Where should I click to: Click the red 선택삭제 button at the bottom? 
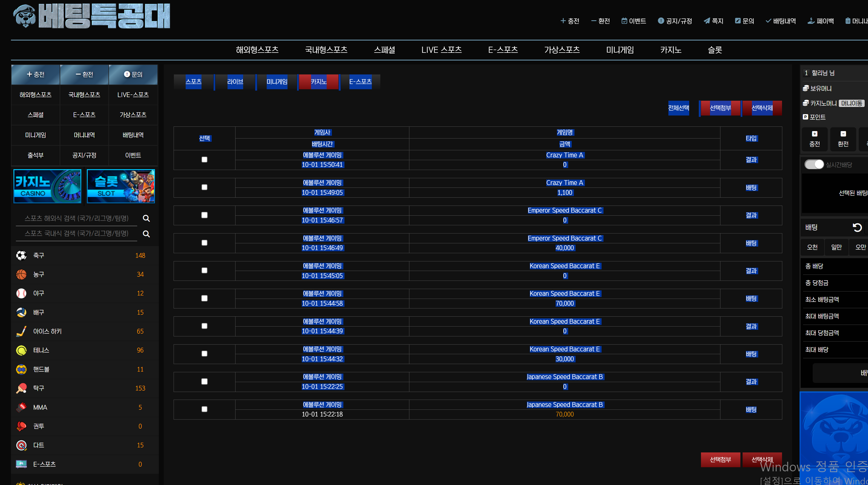point(762,459)
